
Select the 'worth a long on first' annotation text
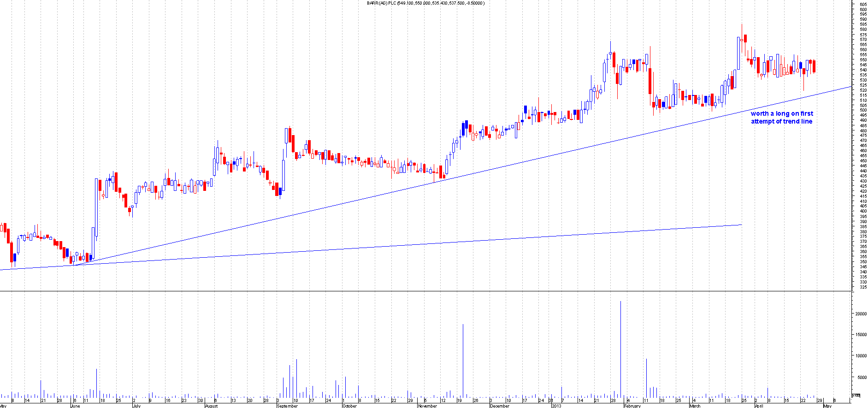point(782,113)
